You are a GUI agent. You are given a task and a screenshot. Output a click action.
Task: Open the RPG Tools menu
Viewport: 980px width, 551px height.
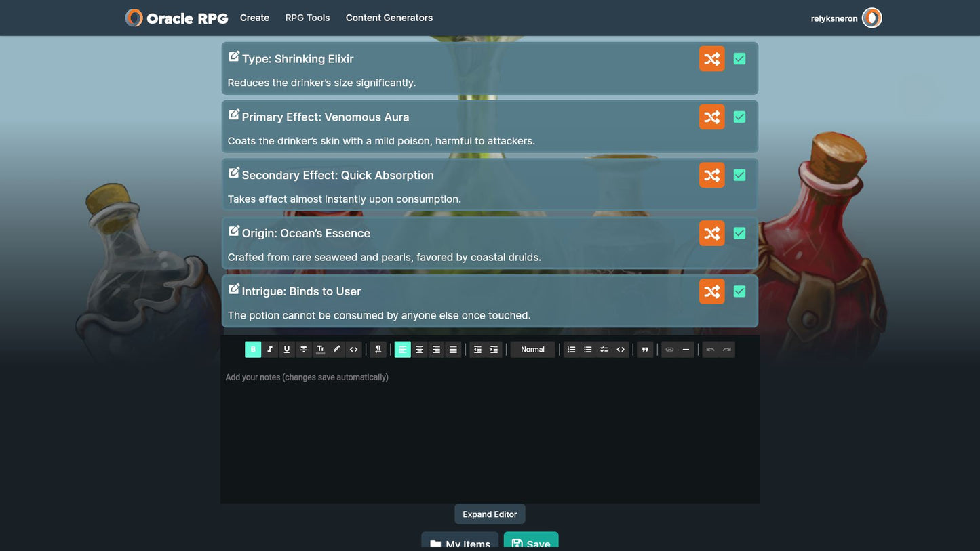pyautogui.click(x=307, y=18)
